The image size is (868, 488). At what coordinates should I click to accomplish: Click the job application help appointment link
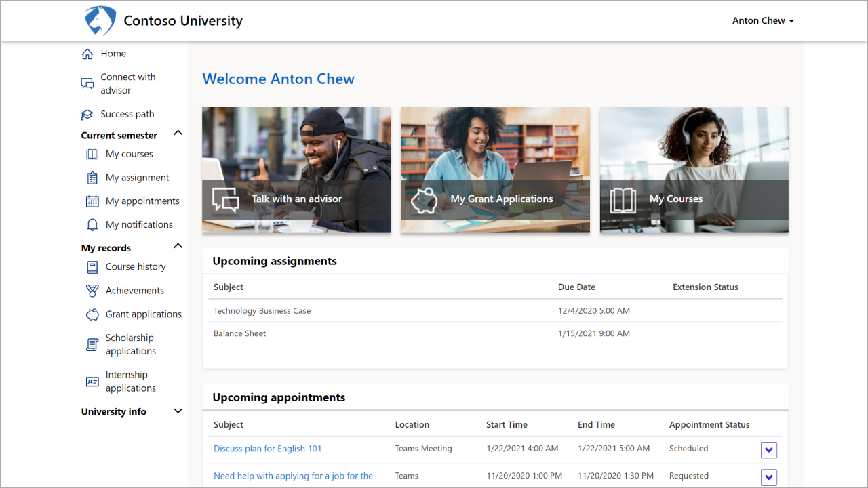(x=293, y=476)
